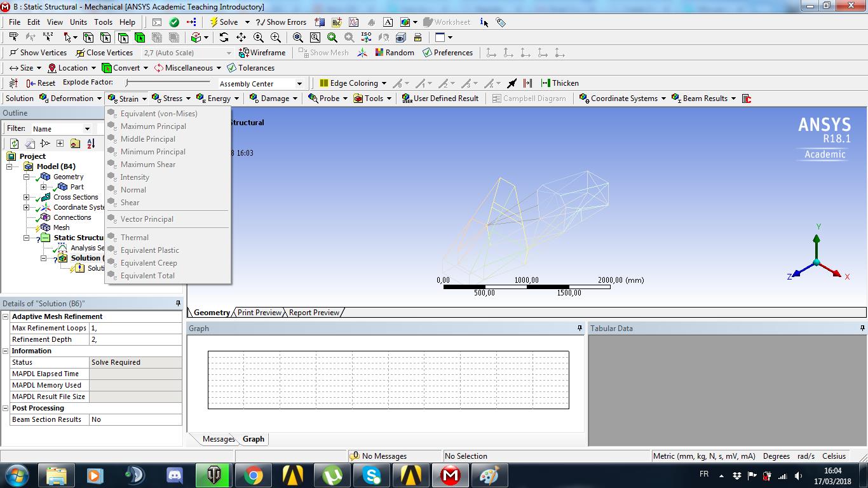Activate the ISO view icon
The image size is (868, 488).
tap(365, 37)
